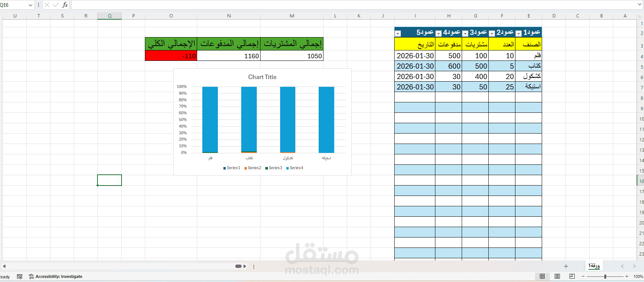
Task: Click the إجمالي المدفوعات header cell
Action: point(229,44)
